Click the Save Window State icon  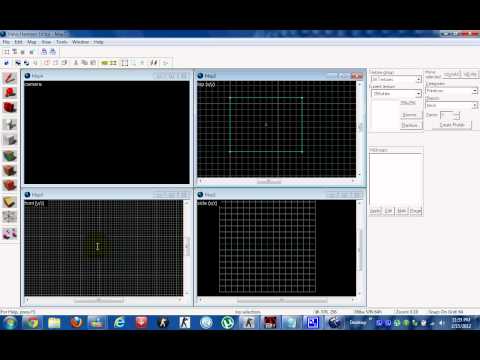(53, 52)
